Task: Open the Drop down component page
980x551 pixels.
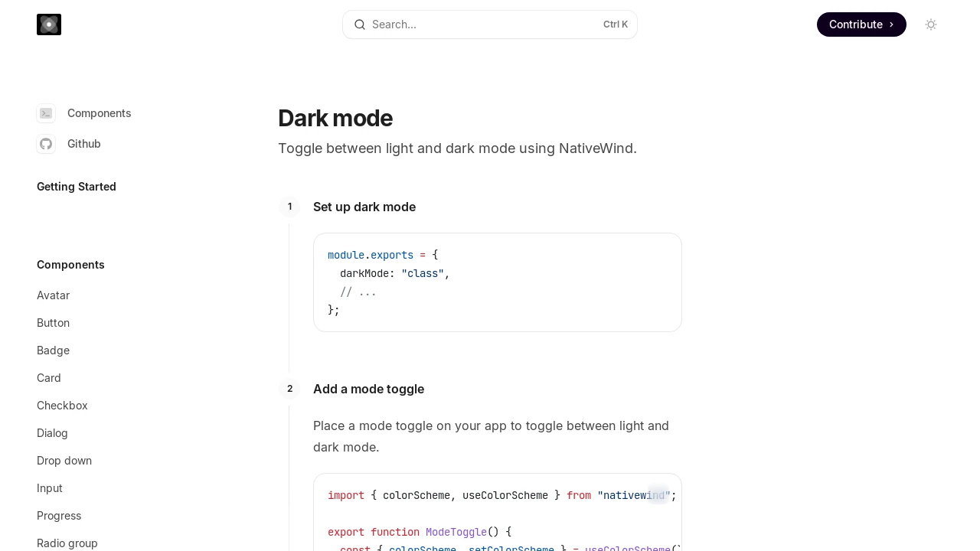Action: click(64, 461)
